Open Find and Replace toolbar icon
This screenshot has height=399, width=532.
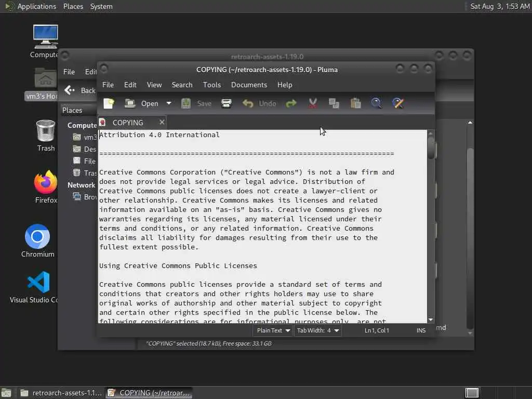[398, 103]
